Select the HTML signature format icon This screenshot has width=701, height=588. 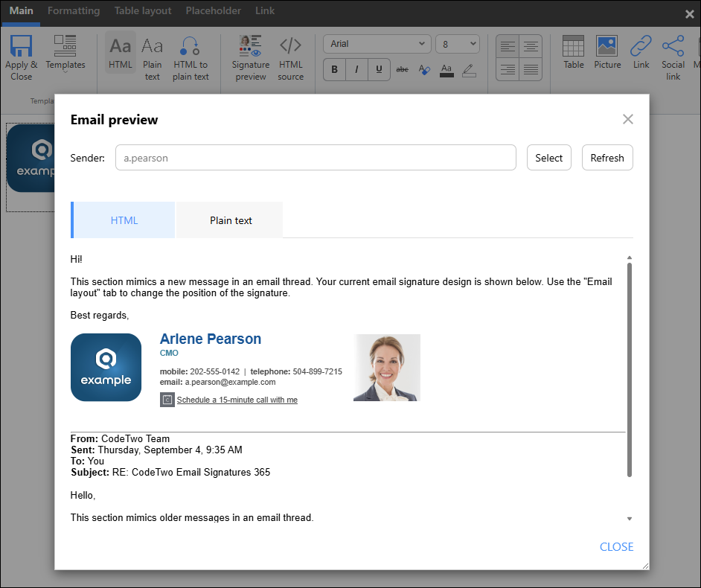(121, 46)
